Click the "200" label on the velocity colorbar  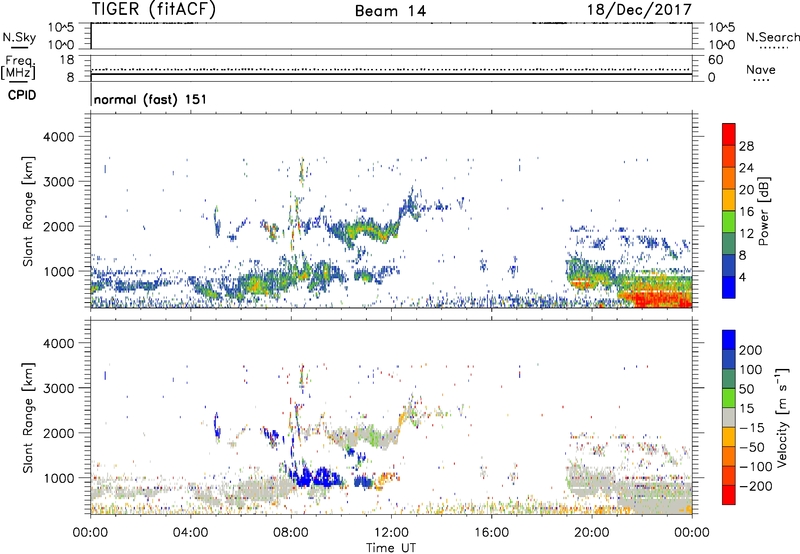751,350
